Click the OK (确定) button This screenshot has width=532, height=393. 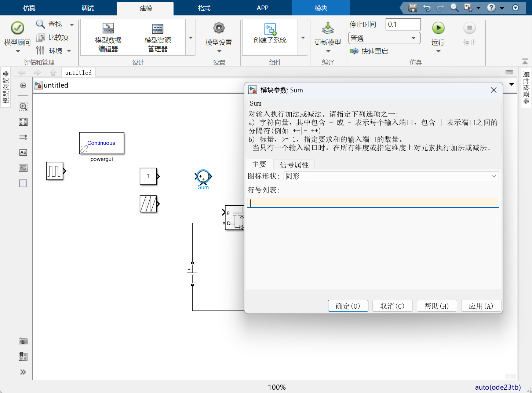pyautogui.click(x=348, y=306)
